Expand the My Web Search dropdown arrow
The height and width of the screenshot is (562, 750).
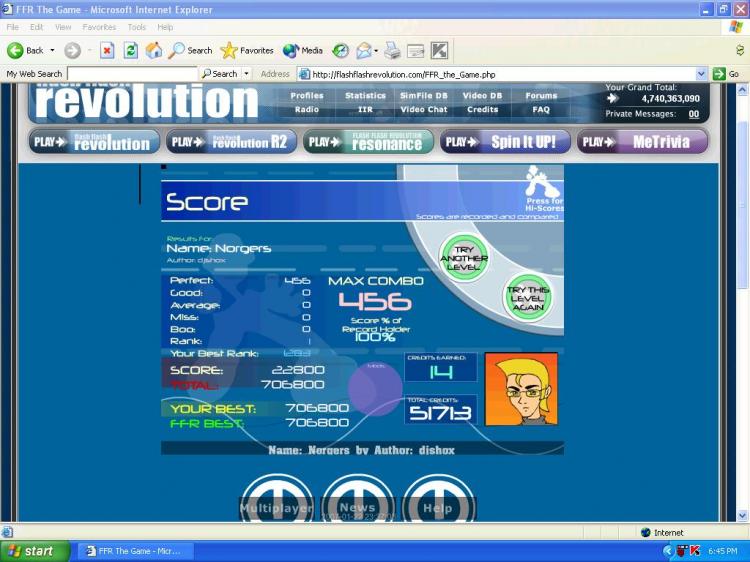[247, 74]
